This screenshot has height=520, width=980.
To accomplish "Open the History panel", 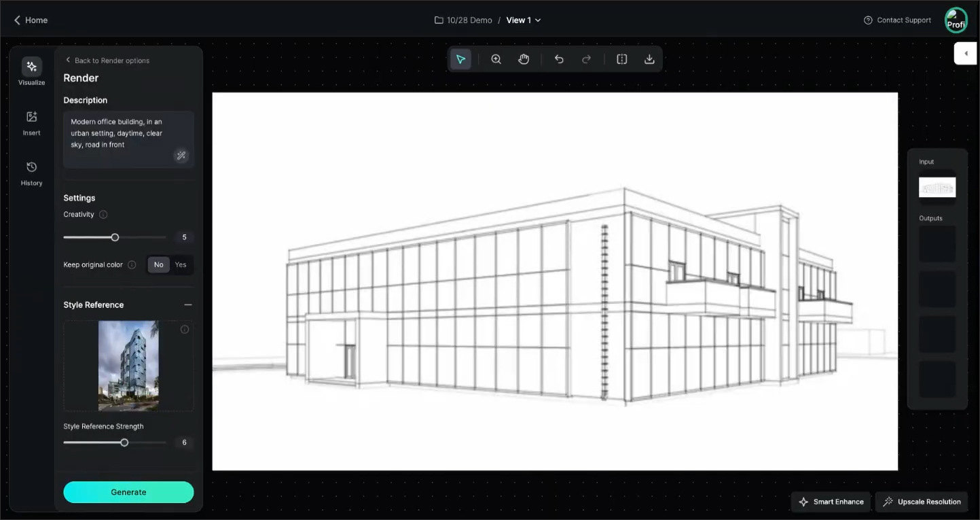I will click(31, 173).
